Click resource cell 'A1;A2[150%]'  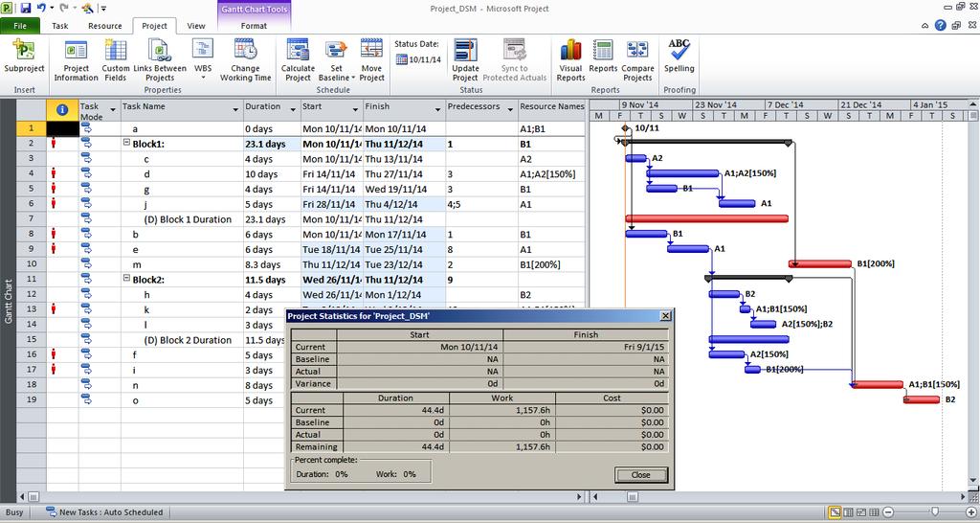(x=551, y=174)
